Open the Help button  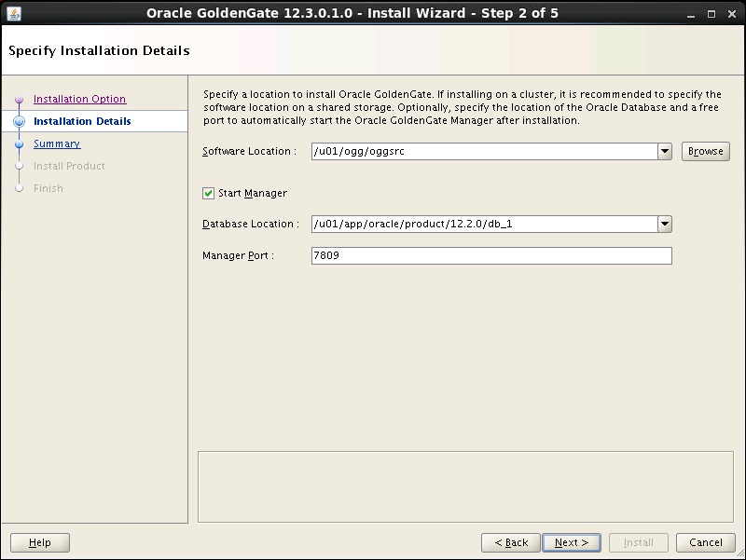40,542
